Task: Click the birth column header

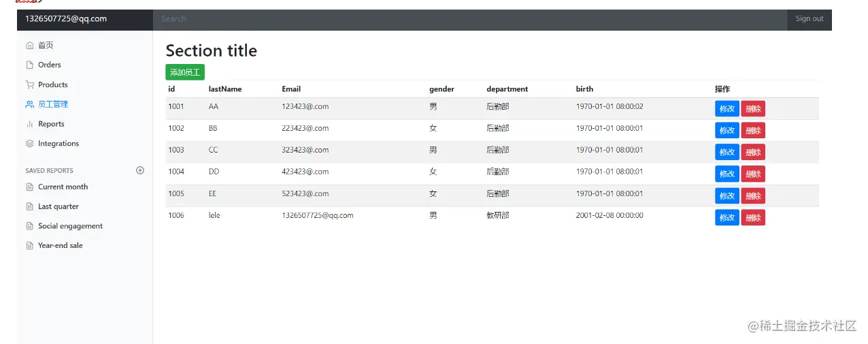Action: click(584, 89)
